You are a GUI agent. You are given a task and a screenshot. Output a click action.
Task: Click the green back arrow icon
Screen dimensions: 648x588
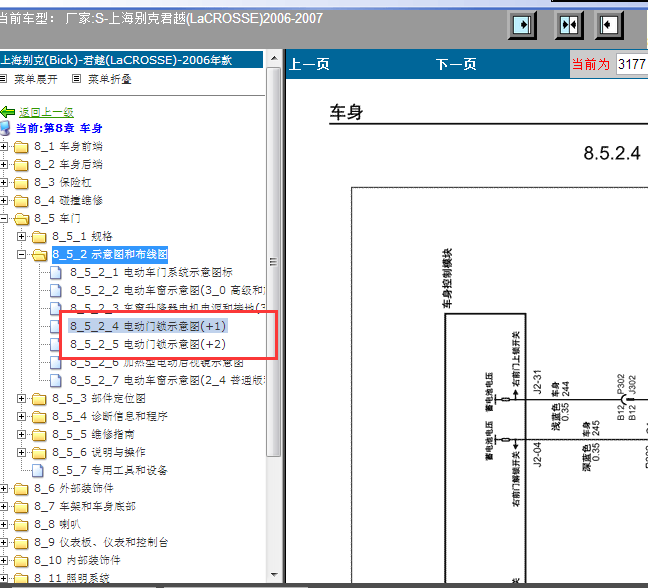(x=7, y=112)
